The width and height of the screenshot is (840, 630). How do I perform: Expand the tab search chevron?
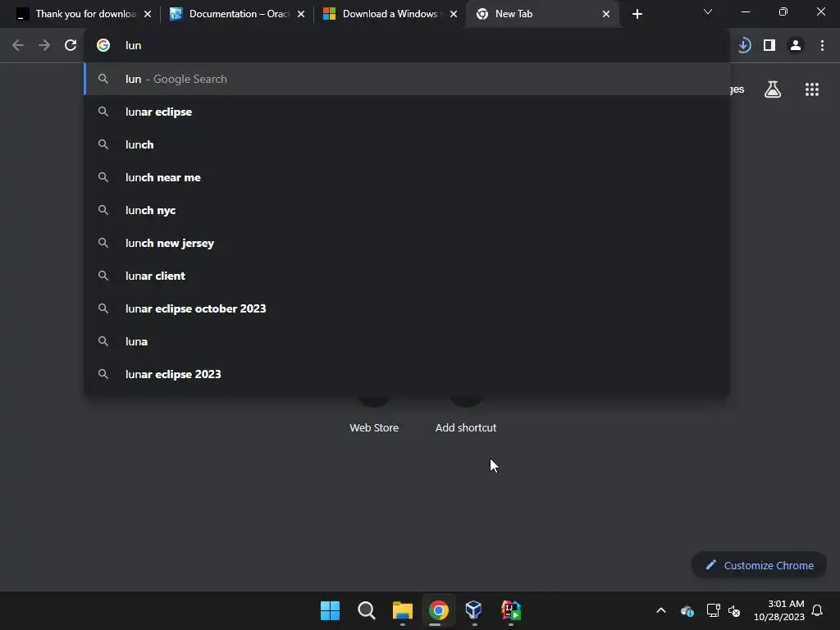click(708, 11)
